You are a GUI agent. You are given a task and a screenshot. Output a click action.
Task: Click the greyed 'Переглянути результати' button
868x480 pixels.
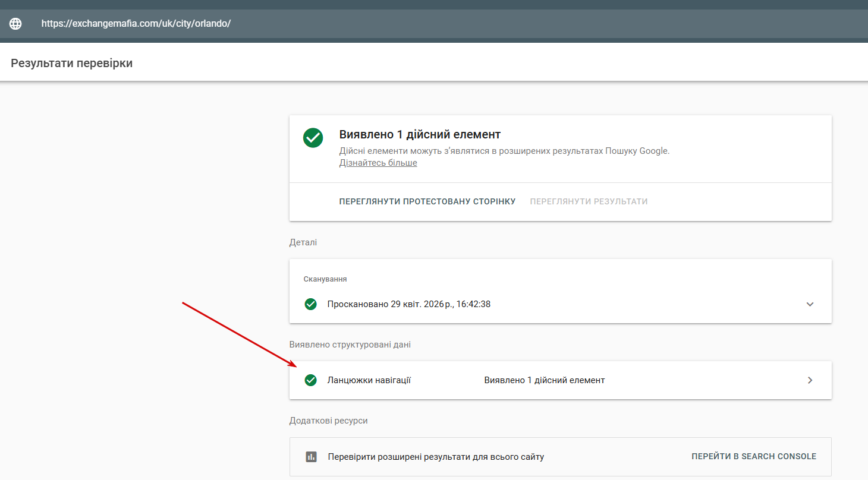[x=589, y=201]
